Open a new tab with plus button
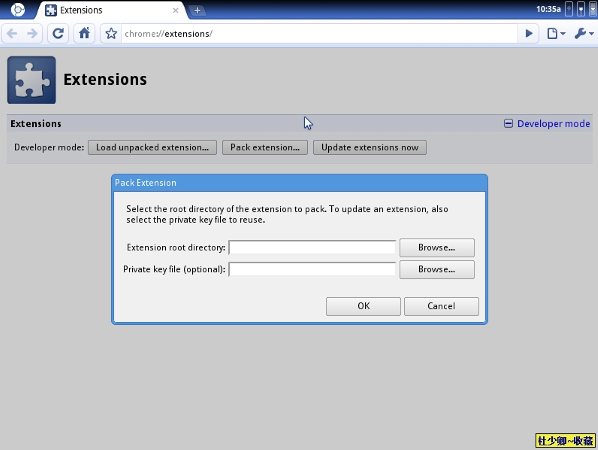The height and width of the screenshot is (450, 598). (197, 10)
